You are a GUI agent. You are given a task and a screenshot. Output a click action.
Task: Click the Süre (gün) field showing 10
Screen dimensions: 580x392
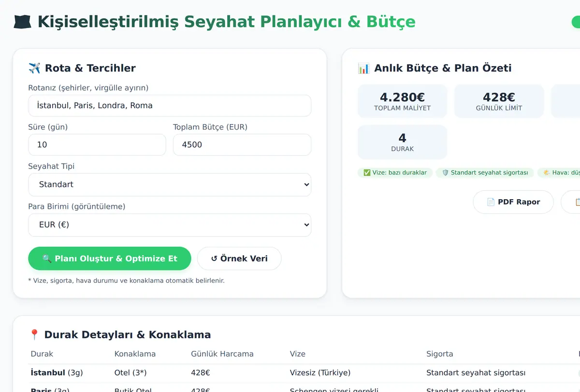tap(97, 145)
